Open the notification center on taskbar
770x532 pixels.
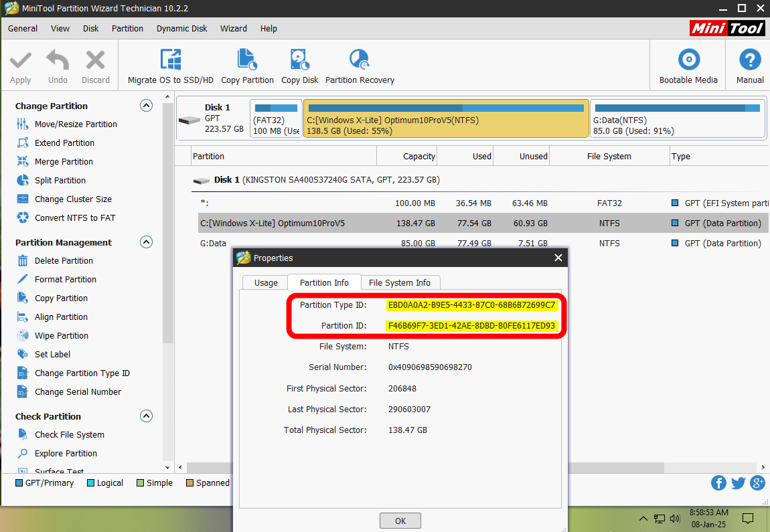(x=748, y=518)
